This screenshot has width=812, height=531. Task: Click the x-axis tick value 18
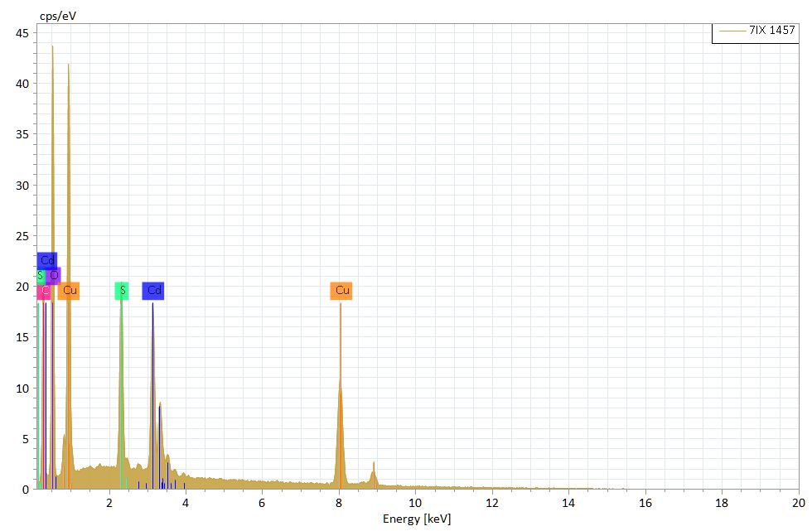point(722,503)
